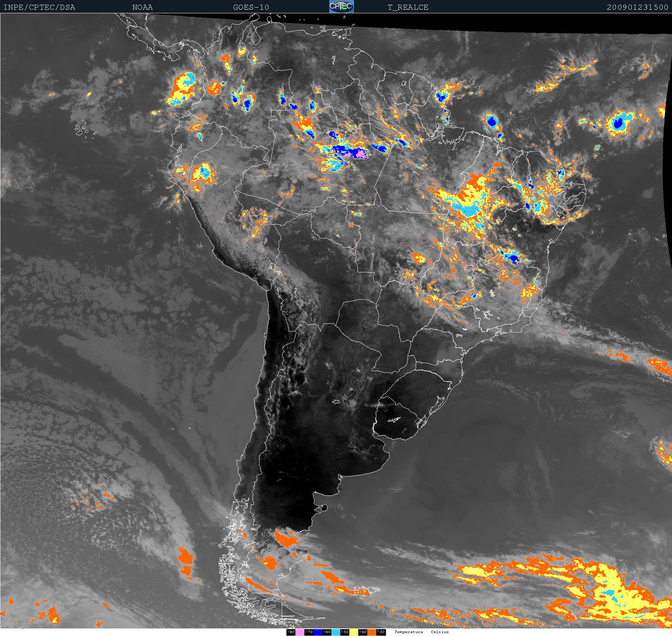Click the Celsius unit label
Screen dimensions: 672x636
[440, 632]
